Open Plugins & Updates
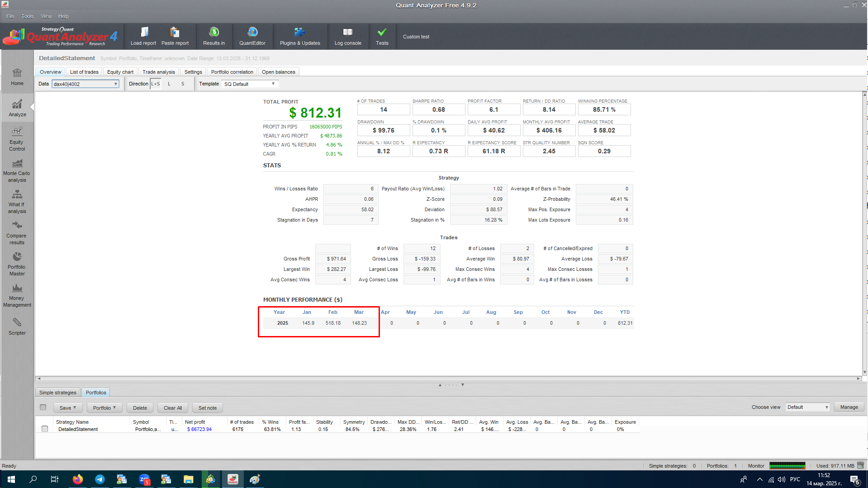This screenshot has width=868, height=488. pos(299,36)
